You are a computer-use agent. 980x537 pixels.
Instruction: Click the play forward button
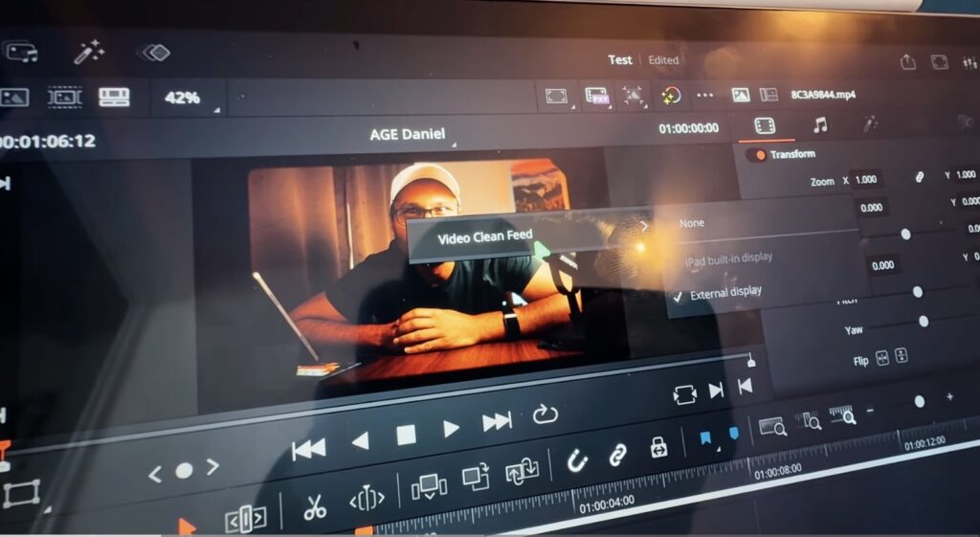point(451,429)
